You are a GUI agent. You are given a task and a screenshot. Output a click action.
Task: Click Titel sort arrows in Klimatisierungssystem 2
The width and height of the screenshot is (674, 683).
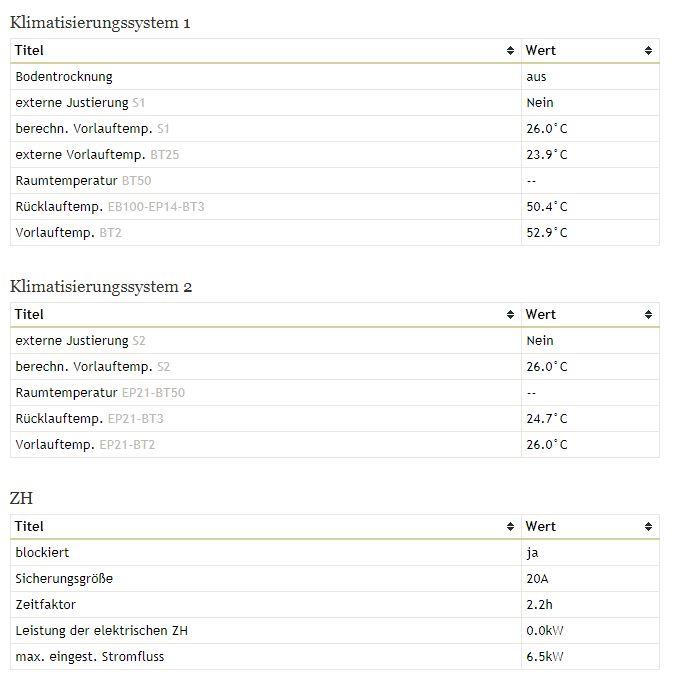point(510,314)
